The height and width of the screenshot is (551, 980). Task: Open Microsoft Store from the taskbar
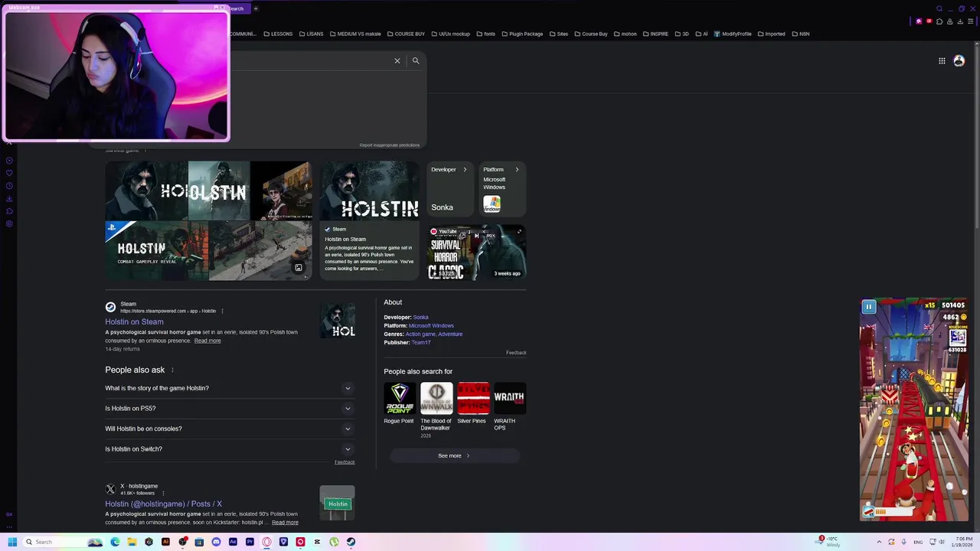click(199, 542)
